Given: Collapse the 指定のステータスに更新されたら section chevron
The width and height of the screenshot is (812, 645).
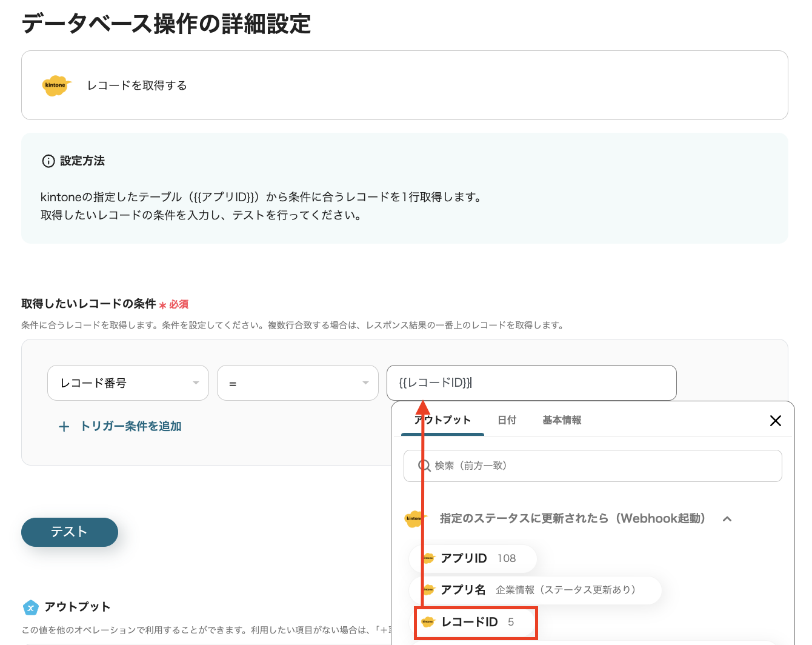Looking at the screenshot, I should click(x=727, y=519).
